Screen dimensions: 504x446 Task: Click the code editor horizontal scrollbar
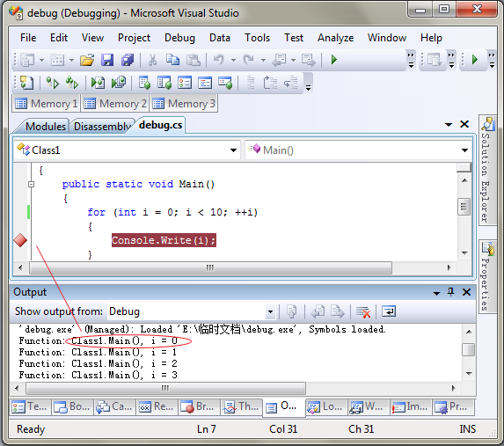(210, 267)
